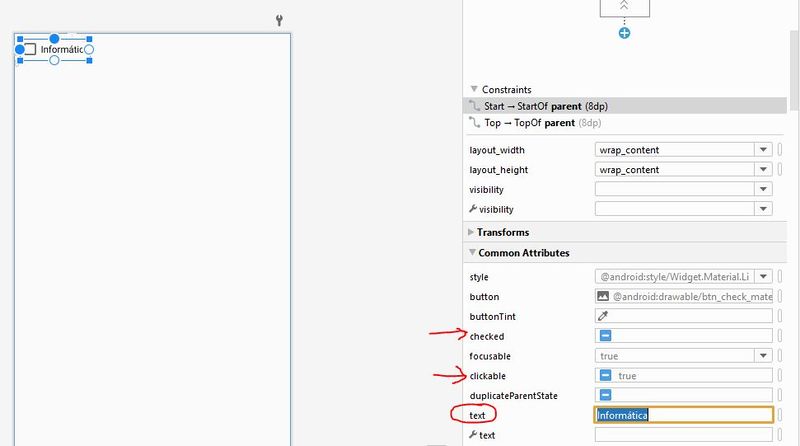The image size is (800, 446).
Task: Click the buttonTint input field
Action: [x=684, y=316]
